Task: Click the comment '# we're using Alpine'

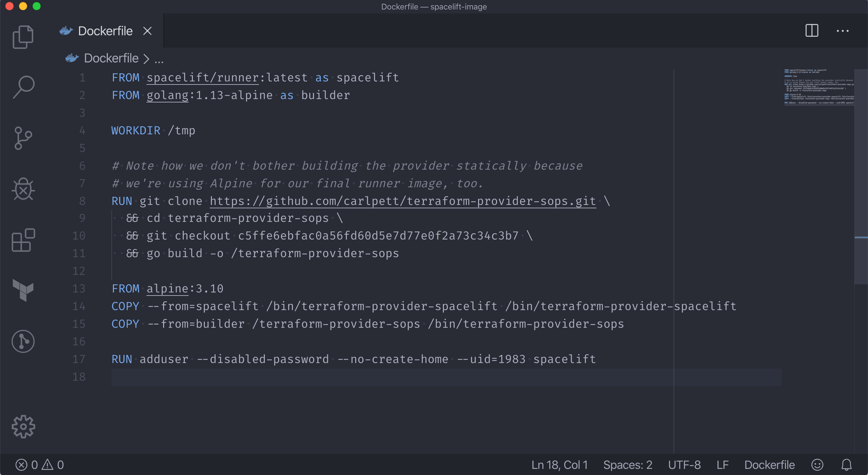Action: click(297, 184)
